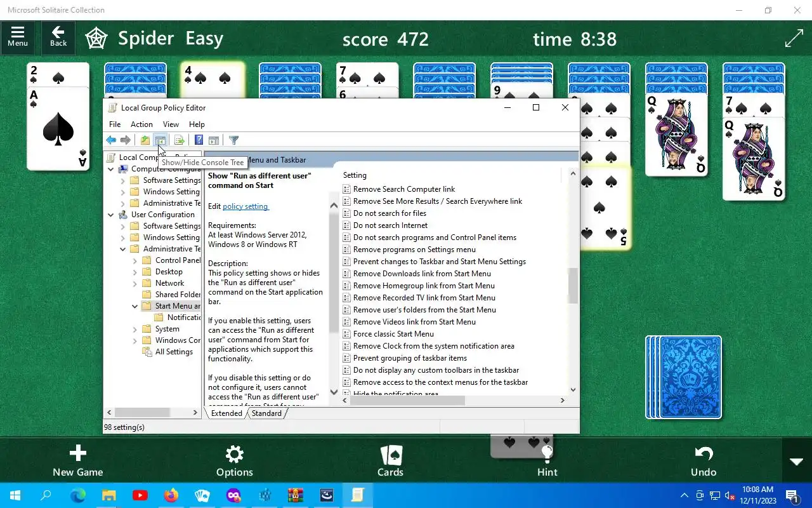812x508 pixels.
Task: Launch Firefox from taskbar
Action: click(171, 495)
